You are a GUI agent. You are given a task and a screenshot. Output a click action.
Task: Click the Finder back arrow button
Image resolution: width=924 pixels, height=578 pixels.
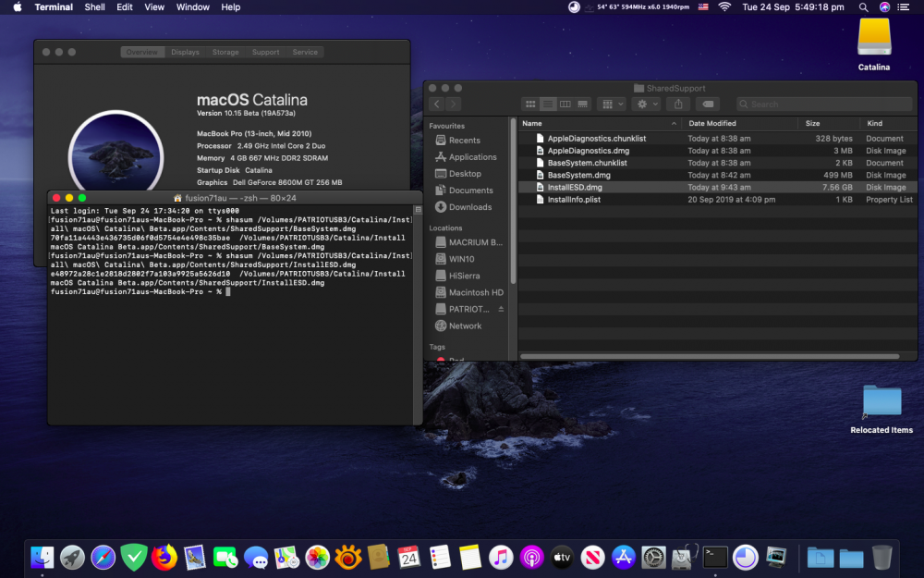tap(437, 105)
